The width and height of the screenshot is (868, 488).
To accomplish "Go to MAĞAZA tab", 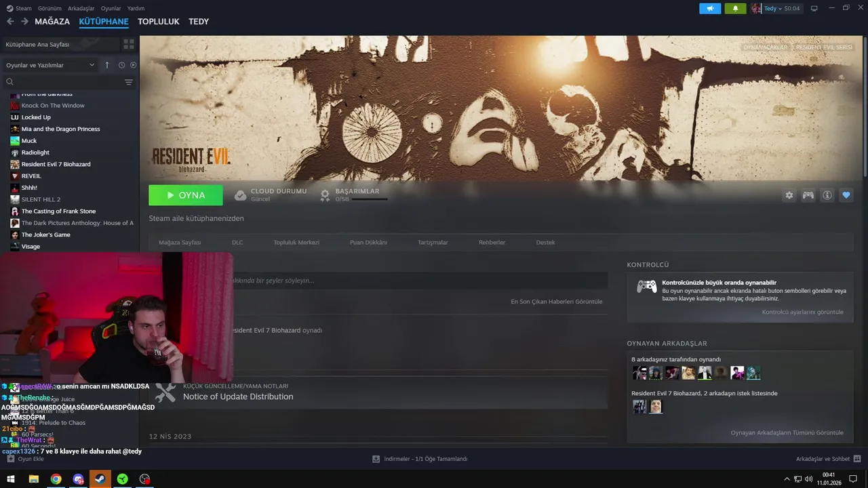I will pyautogui.click(x=52, y=22).
